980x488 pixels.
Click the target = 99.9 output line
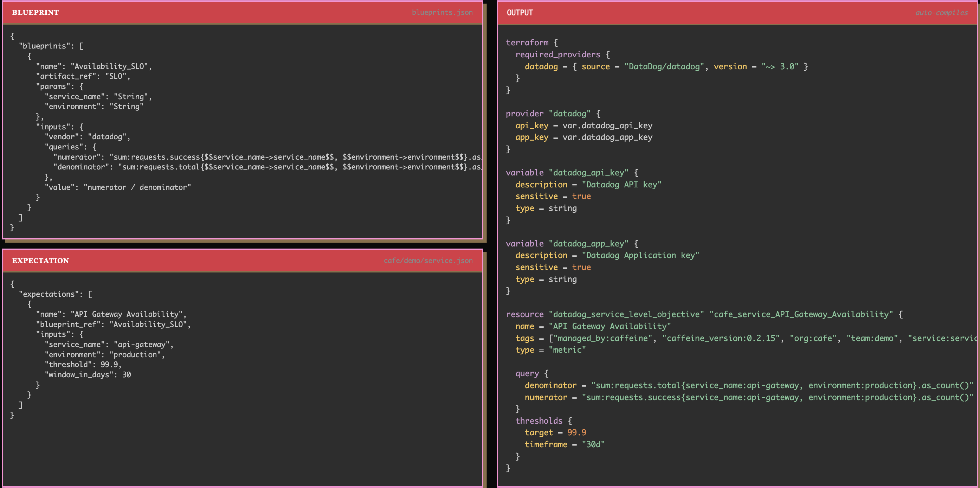555,432
